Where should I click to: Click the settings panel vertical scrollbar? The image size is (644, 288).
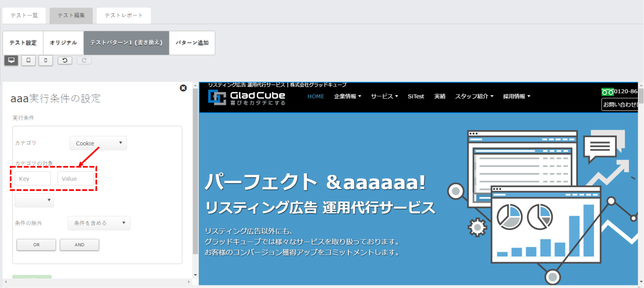pyautogui.click(x=196, y=171)
